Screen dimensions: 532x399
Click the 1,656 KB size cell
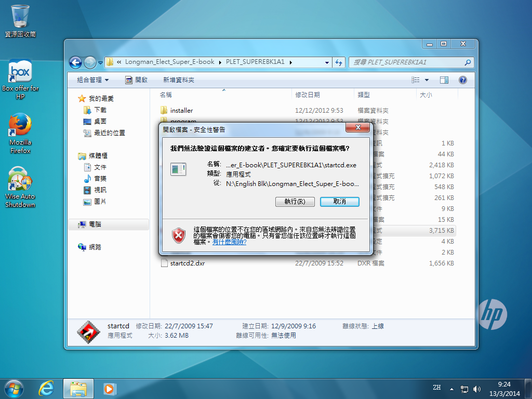point(441,263)
